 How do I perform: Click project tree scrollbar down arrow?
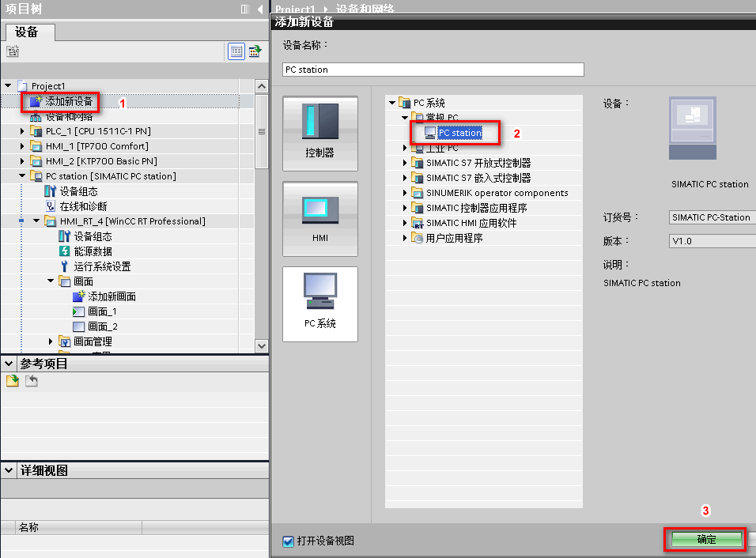[x=261, y=346]
